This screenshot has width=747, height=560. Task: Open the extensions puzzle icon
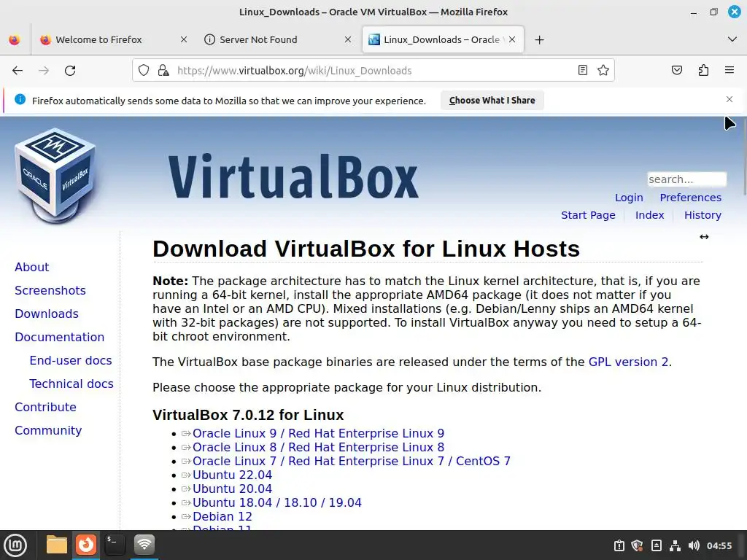coord(703,71)
